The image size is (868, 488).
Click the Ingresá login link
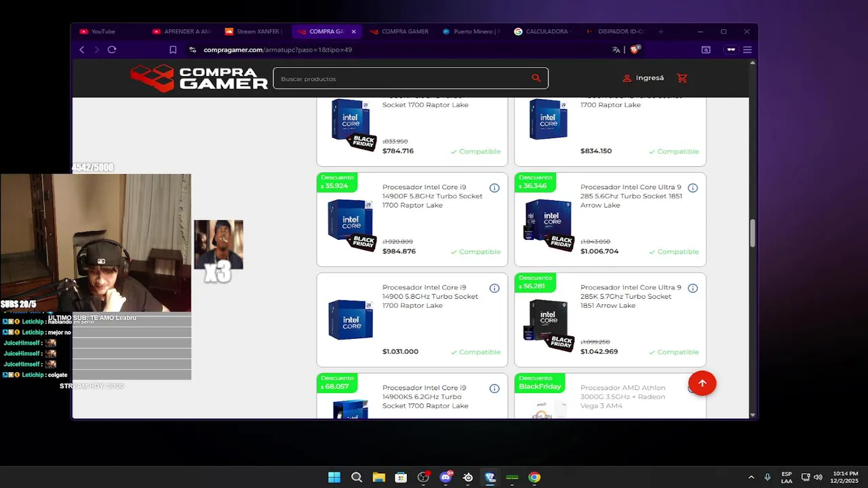click(643, 78)
